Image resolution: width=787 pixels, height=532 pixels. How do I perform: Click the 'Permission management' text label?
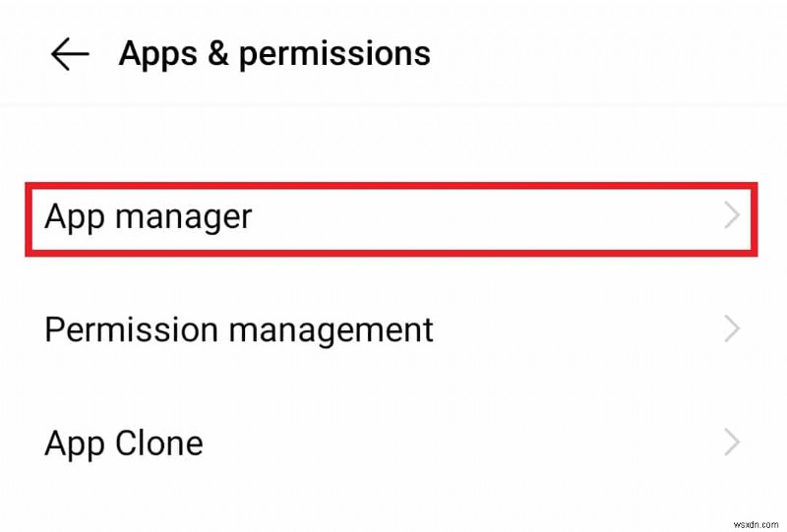(239, 329)
